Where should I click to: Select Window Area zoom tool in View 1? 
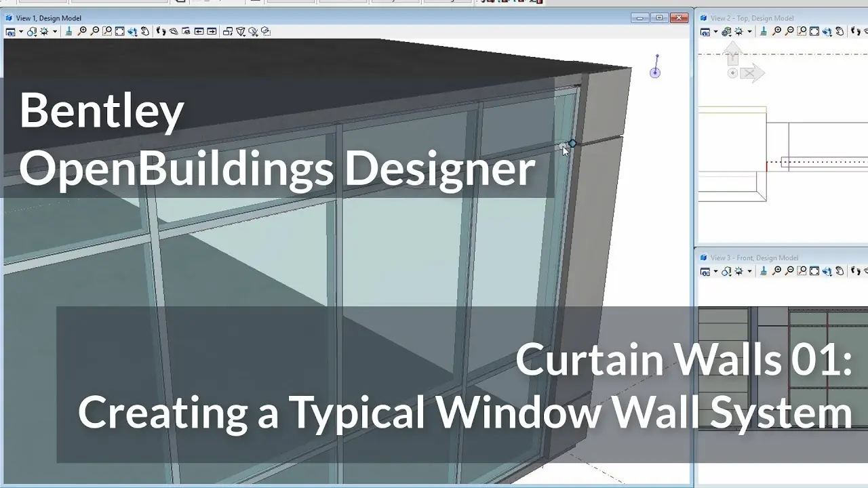point(107,31)
